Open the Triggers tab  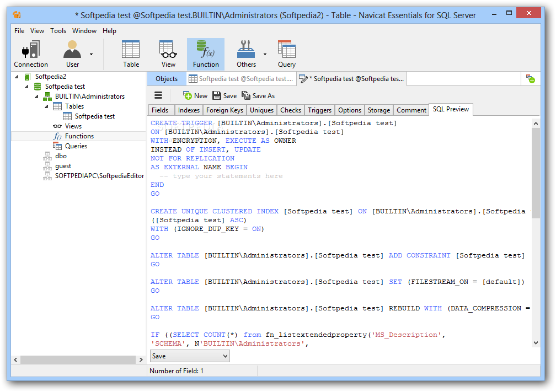coord(319,110)
